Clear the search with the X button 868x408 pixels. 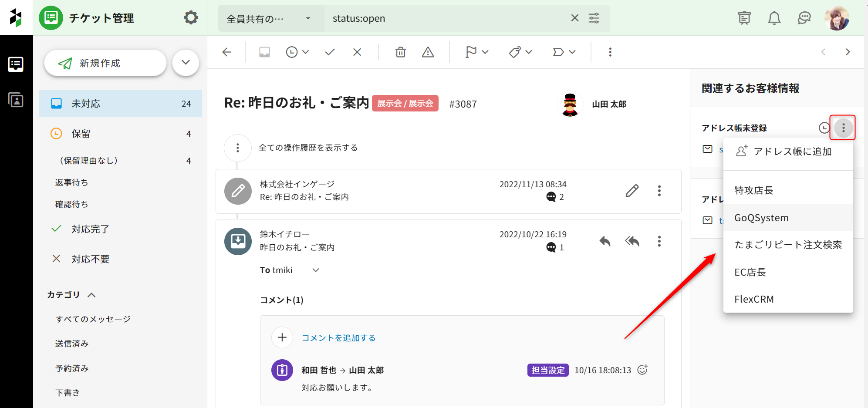click(574, 18)
